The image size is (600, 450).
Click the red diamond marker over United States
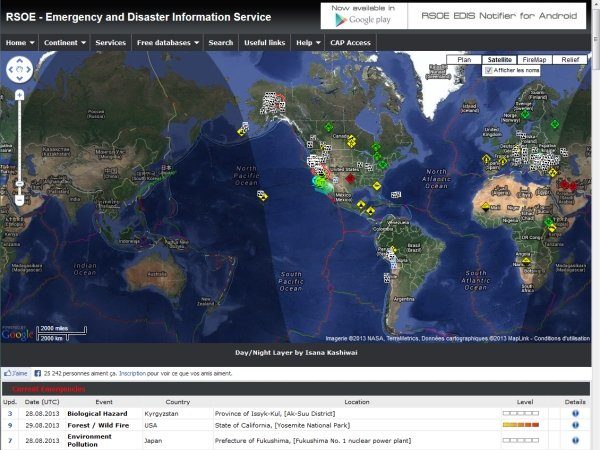pos(350,178)
